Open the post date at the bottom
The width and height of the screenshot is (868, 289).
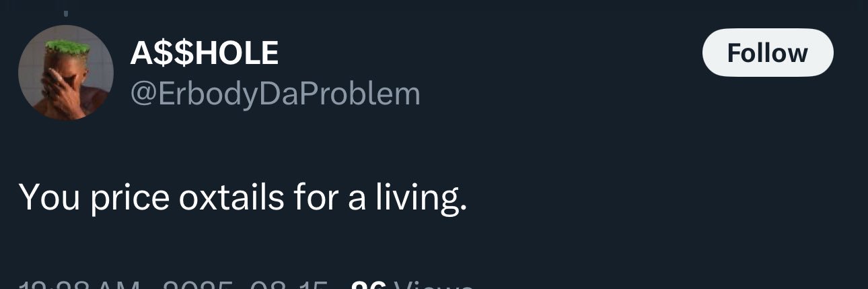[246, 286]
